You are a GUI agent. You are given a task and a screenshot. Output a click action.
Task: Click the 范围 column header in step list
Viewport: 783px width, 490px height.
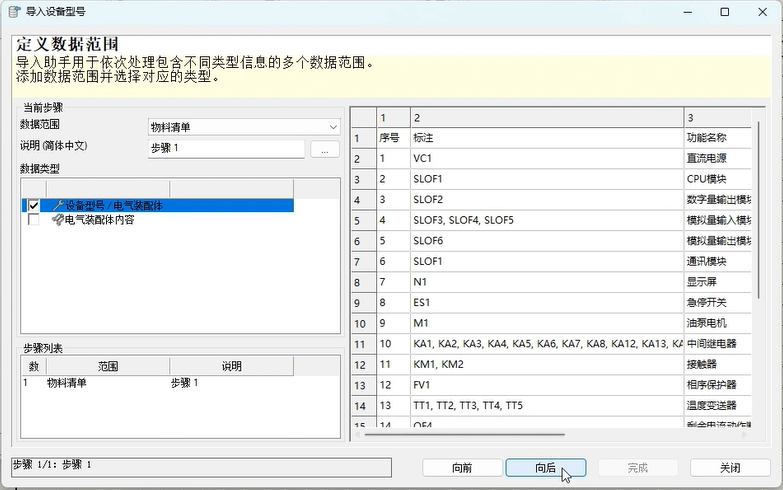click(108, 366)
